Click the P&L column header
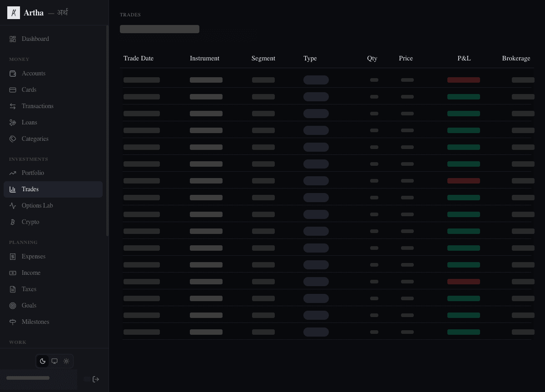Image resolution: width=545 pixels, height=392 pixels. tap(464, 59)
